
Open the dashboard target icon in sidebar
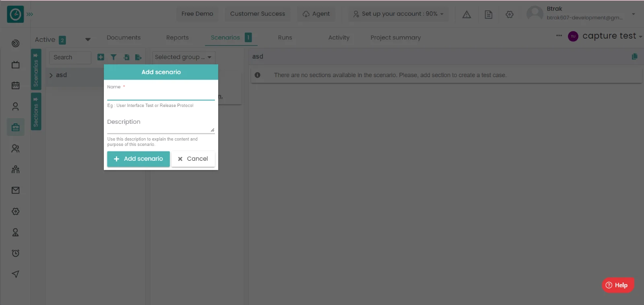[16, 43]
